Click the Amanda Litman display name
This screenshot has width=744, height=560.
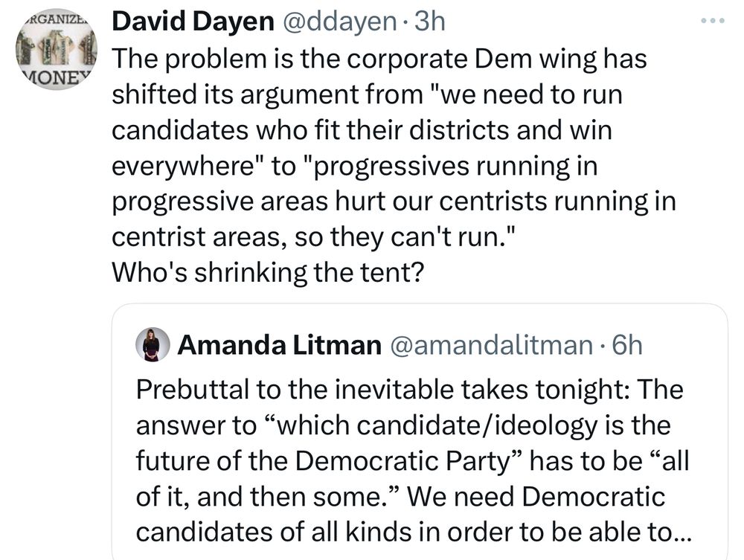[279, 345]
